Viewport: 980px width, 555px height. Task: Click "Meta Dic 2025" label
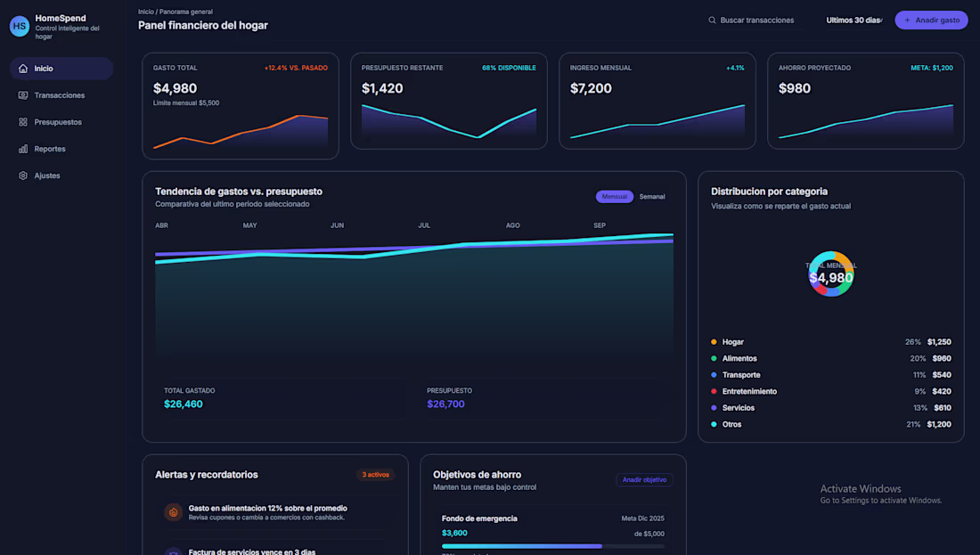pyautogui.click(x=642, y=518)
